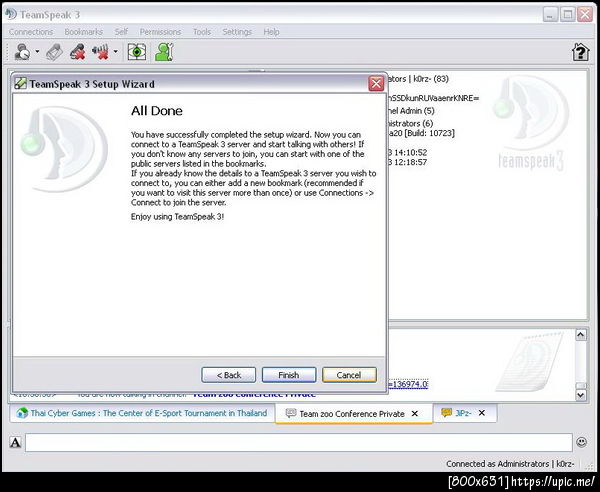The height and width of the screenshot is (492, 600).
Task: Click the '12:18:57' timestamp in info panel
Action: coord(410,162)
